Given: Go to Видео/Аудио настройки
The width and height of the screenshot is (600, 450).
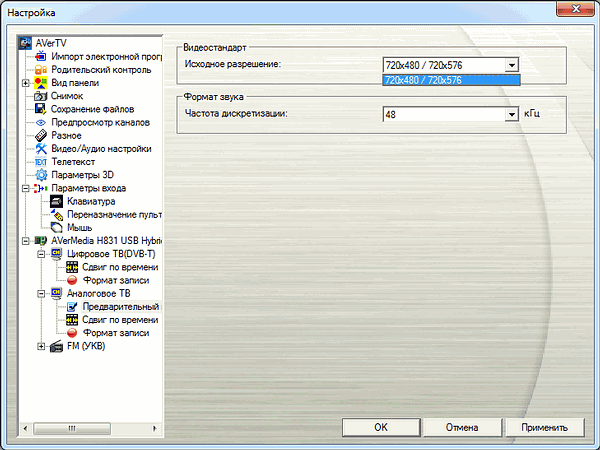Looking at the screenshot, I should [101, 148].
